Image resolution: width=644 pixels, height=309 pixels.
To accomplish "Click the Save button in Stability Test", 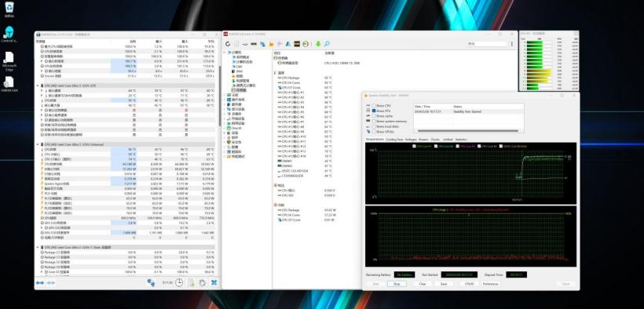I will click(444, 284).
